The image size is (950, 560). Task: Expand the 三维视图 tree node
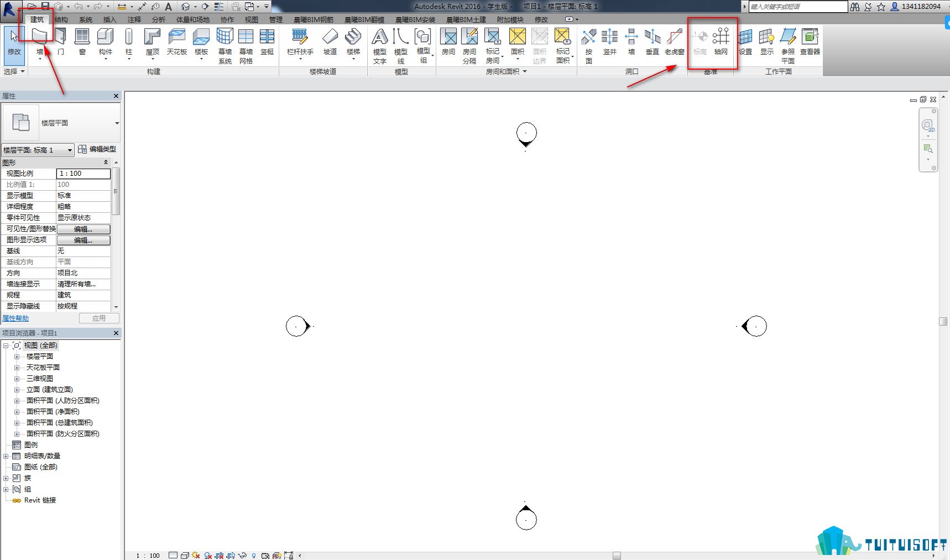click(17, 379)
